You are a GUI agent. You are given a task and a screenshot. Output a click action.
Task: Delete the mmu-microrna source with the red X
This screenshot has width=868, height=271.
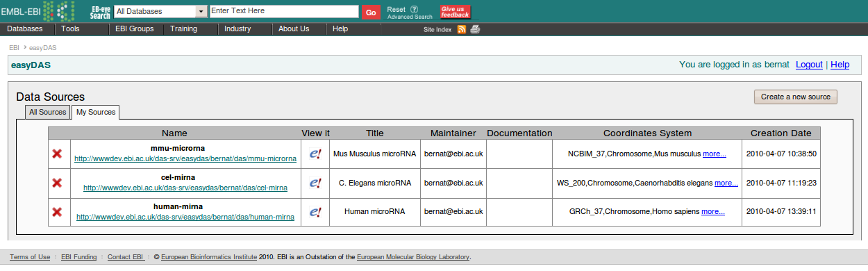[57, 154]
